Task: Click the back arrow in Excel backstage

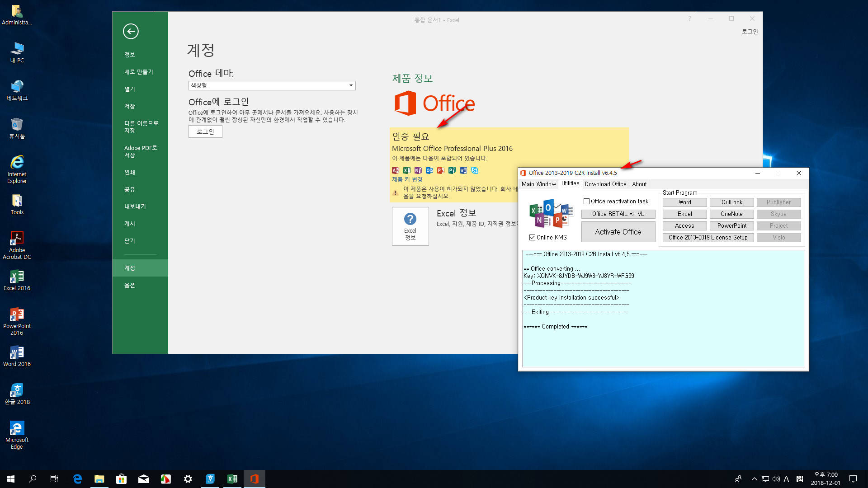Action: 131,31
